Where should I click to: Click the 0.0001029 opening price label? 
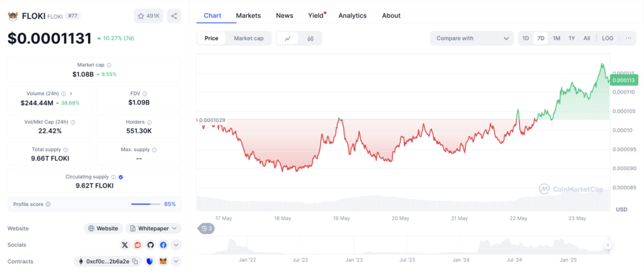pos(213,120)
